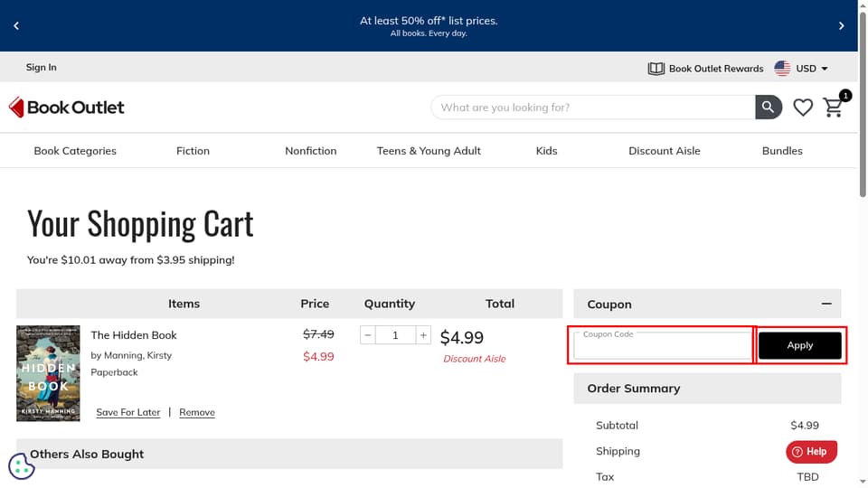Open the shopping cart icon
Image resolution: width=868 pixels, height=488 pixels.
point(833,108)
